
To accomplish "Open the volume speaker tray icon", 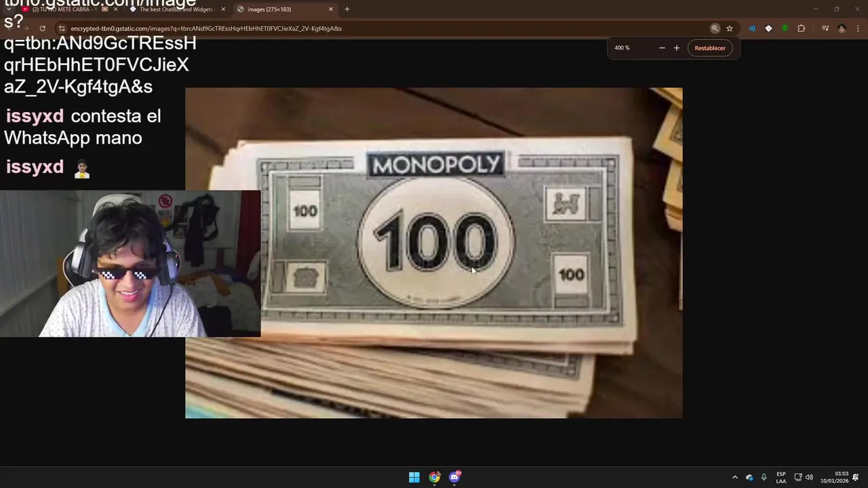I will (809, 478).
